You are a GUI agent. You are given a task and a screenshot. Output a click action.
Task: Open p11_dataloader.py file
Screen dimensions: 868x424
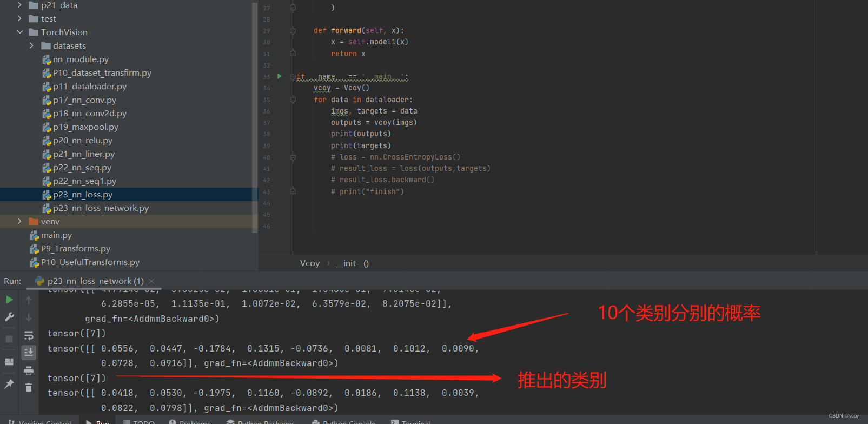tap(90, 86)
